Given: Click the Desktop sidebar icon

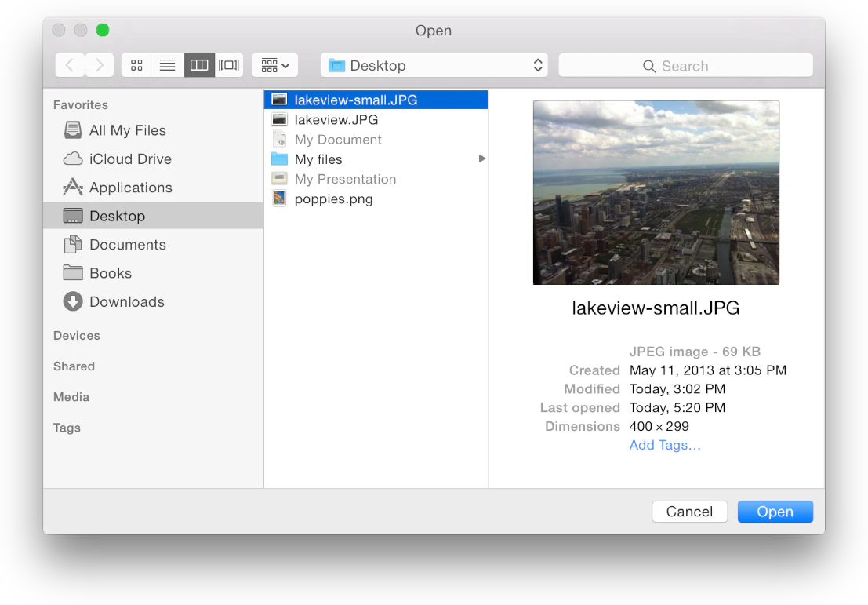Looking at the screenshot, I should tap(72, 216).
